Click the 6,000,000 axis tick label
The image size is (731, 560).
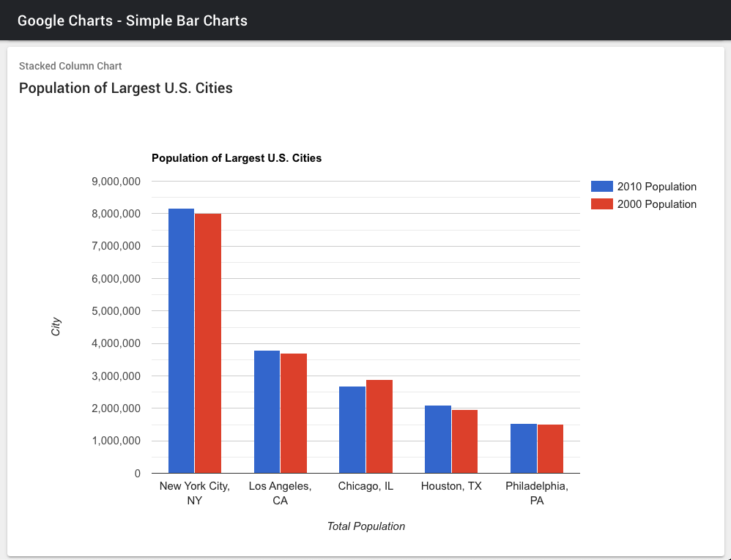pyautogui.click(x=116, y=279)
